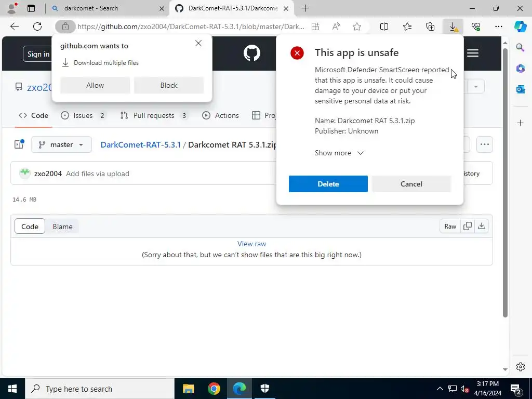Show hidden system tray icons chevron
Viewport: 532px width, 399px height.
(440, 389)
